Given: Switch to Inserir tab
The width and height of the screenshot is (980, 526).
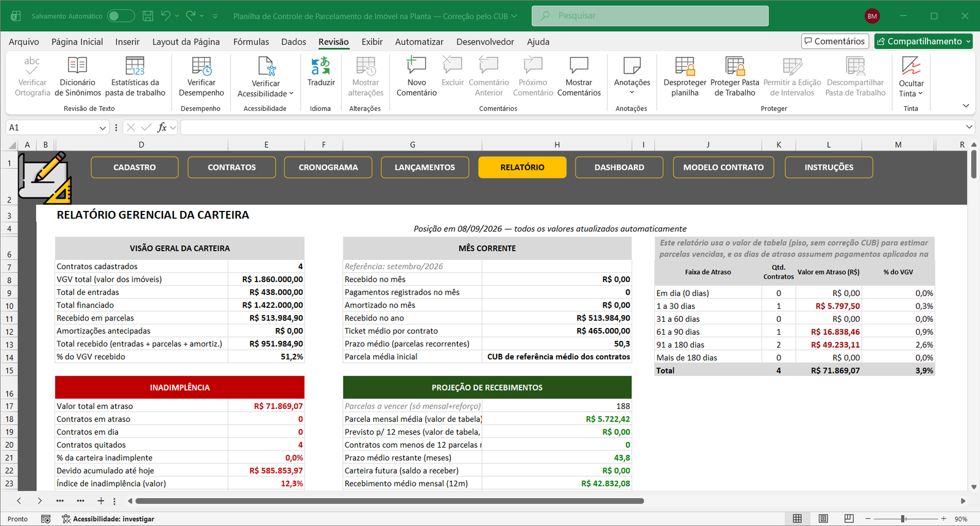Looking at the screenshot, I should 127,42.
